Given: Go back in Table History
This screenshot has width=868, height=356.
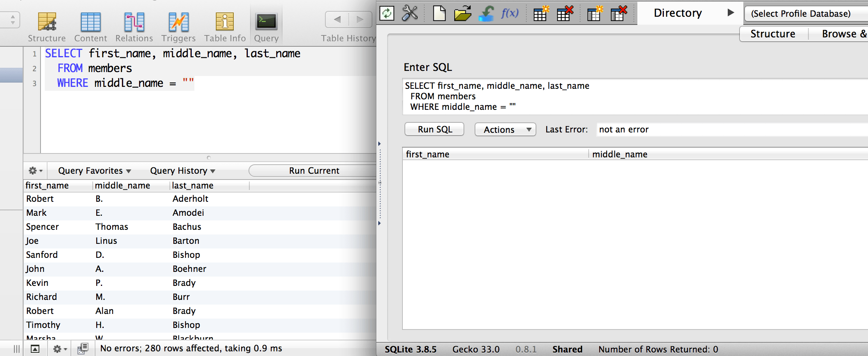Looking at the screenshot, I should (337, 19).
